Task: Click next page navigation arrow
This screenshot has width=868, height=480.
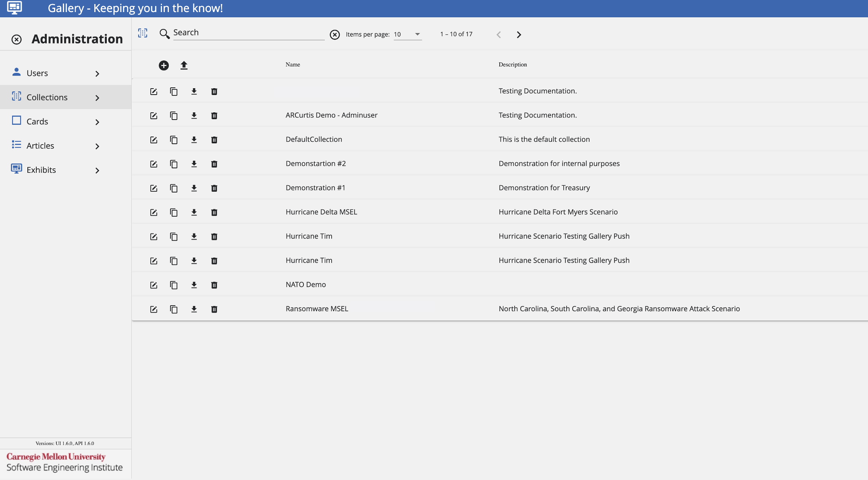Action: tap(518, 34)
